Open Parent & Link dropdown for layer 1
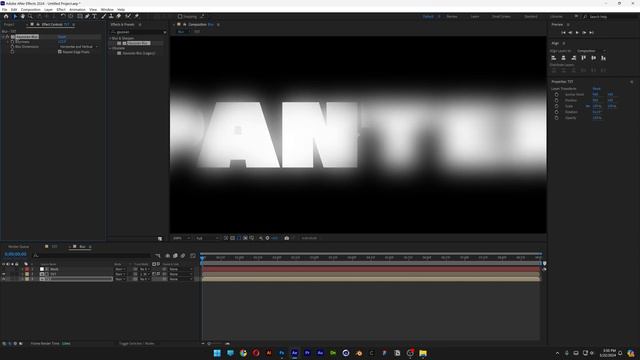640x360 pixels. pyautogui.click(x=180, y=269)
